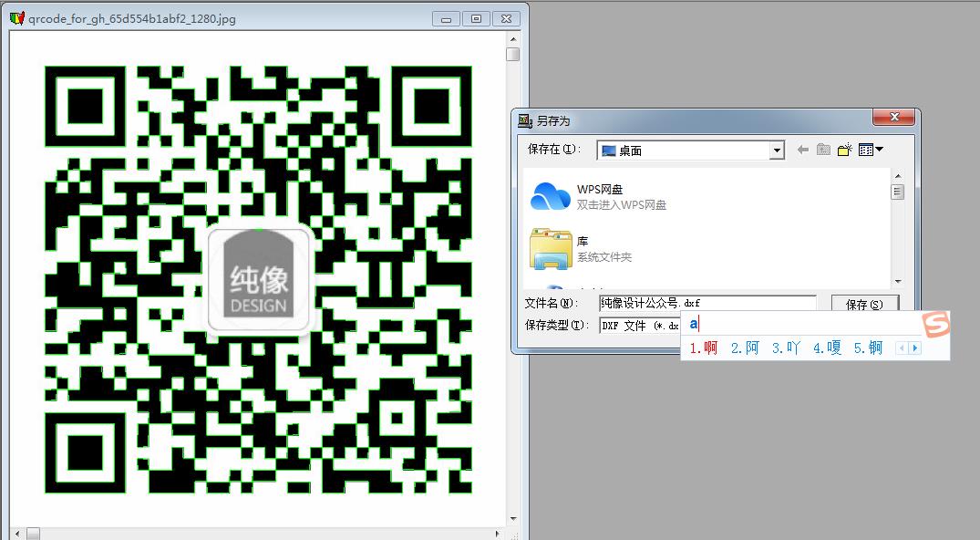Click image window vertical scroll up arrow

coord(513,39)
